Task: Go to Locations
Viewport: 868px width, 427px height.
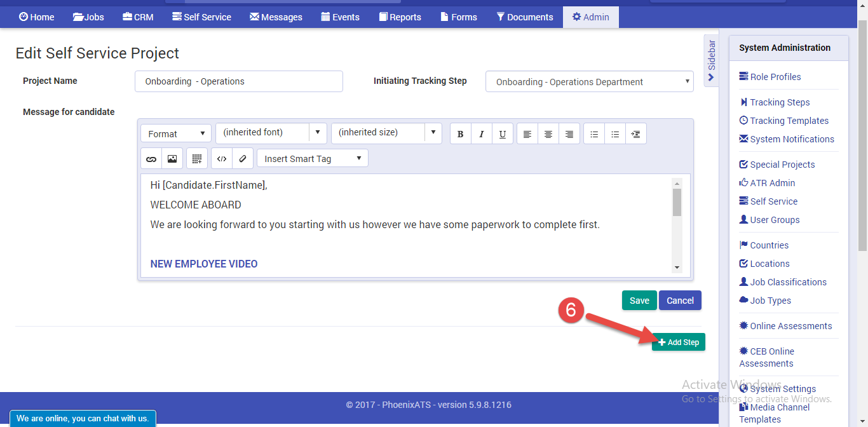Action: coord(764,264)
